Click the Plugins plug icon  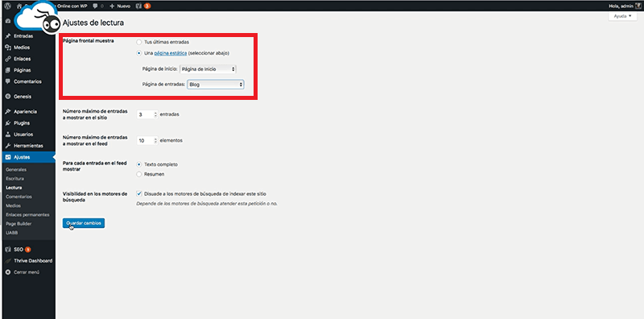pyautogui.click(x=8, y=123)
